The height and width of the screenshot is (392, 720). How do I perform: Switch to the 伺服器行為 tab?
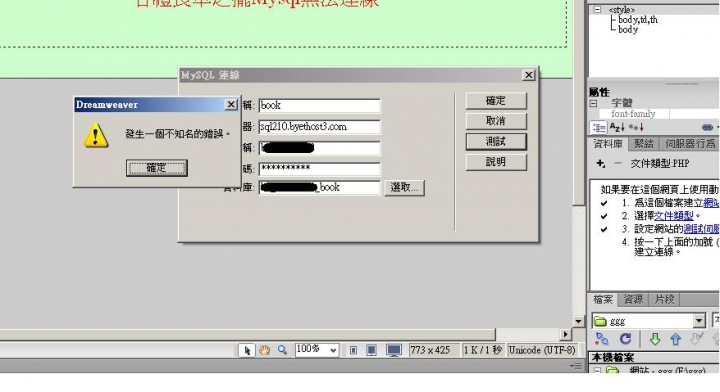690,144
